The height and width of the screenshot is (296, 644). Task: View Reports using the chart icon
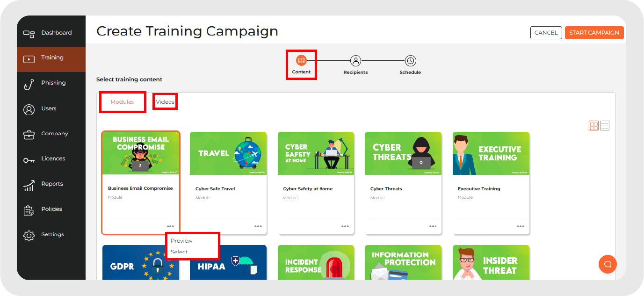pyautogui.click(x=28, y=184)
